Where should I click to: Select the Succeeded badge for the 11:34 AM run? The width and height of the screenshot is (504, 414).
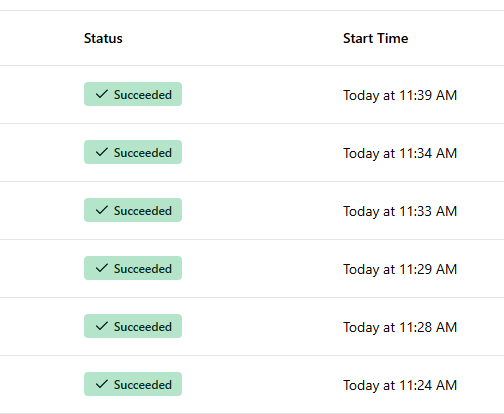point(133,152)
